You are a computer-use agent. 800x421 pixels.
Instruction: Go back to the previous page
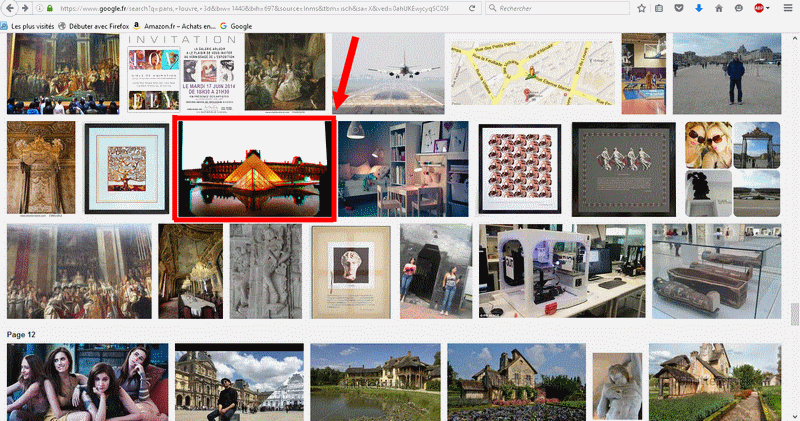pos(10,8)
